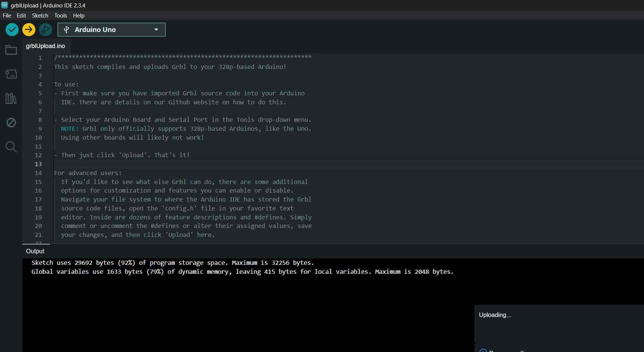The image size is (644, 352).
Task: Click 'Using other boards will likely not work!' line
Action: (x=132, y=137)
